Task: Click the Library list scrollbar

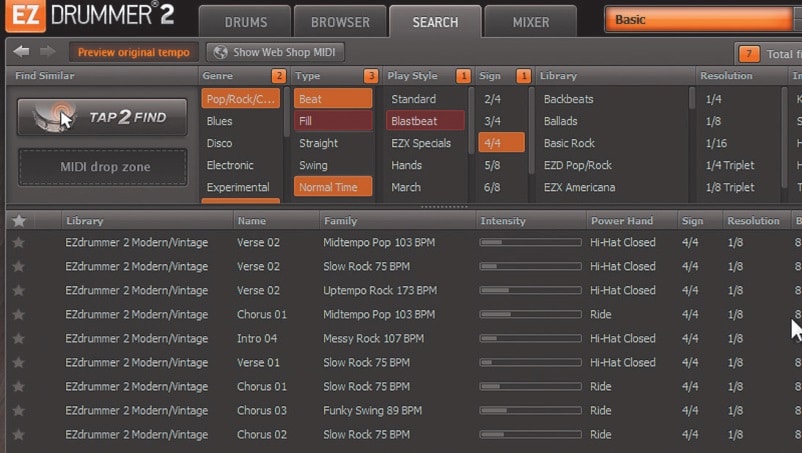Action: 692,98
